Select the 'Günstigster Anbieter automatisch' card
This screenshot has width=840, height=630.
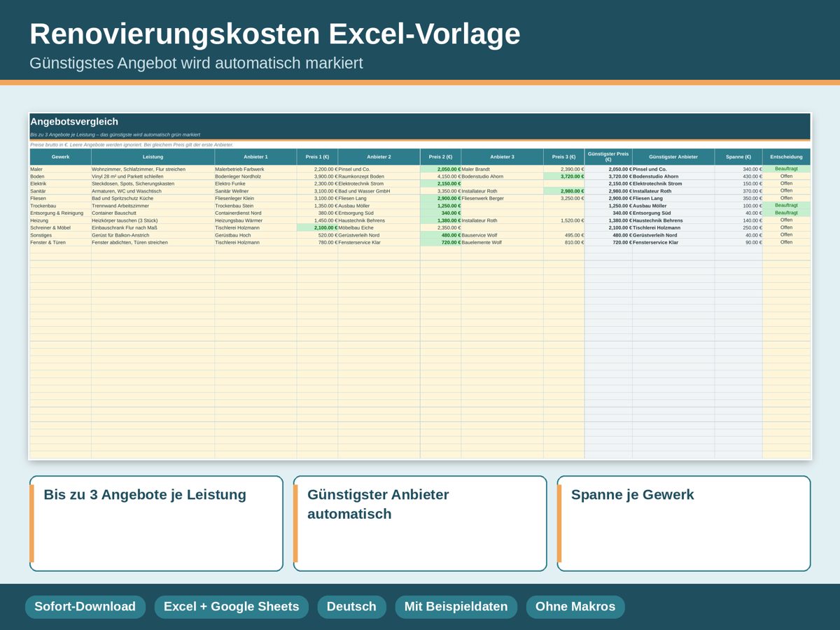point(420,524)
